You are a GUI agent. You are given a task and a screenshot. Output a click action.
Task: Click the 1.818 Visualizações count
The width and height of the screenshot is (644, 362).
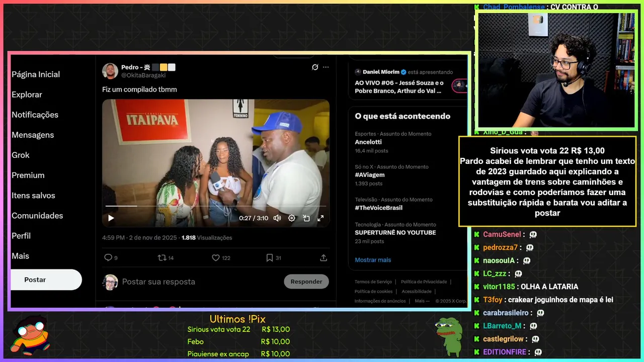207,238
